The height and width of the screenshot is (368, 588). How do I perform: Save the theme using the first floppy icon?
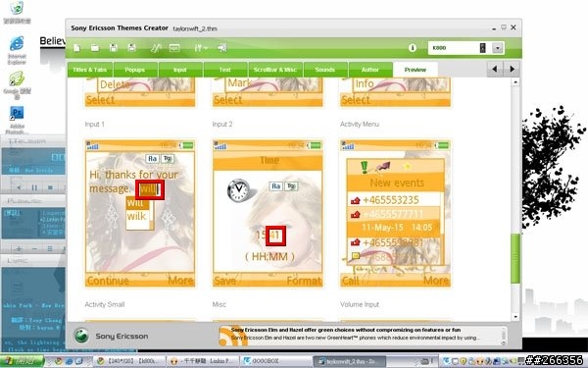114,48
